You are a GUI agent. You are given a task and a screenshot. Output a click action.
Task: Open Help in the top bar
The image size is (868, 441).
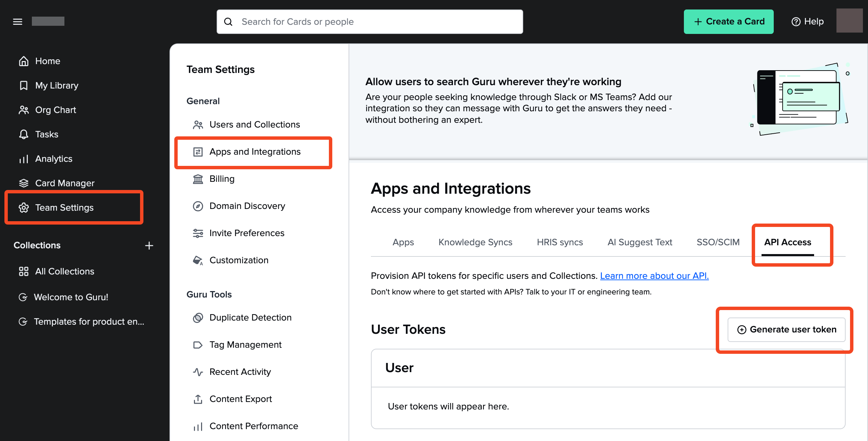pyautogui.click(x=808, y=22)
